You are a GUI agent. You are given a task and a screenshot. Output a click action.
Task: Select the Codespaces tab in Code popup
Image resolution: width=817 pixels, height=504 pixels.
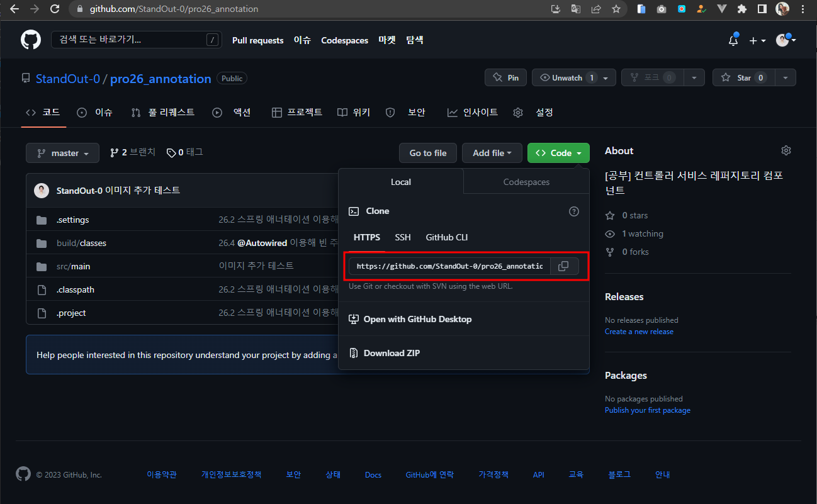point(527,182)
